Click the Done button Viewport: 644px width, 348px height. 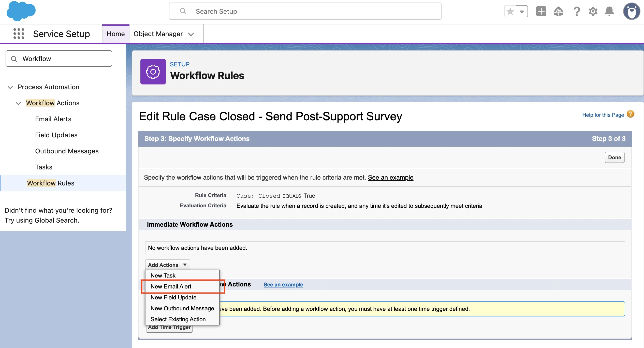point(614,157)
